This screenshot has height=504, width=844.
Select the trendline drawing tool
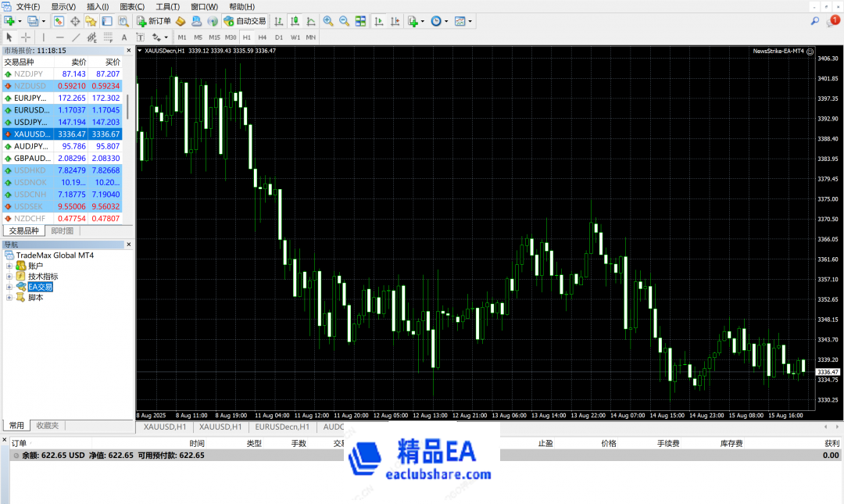point(76,38)
